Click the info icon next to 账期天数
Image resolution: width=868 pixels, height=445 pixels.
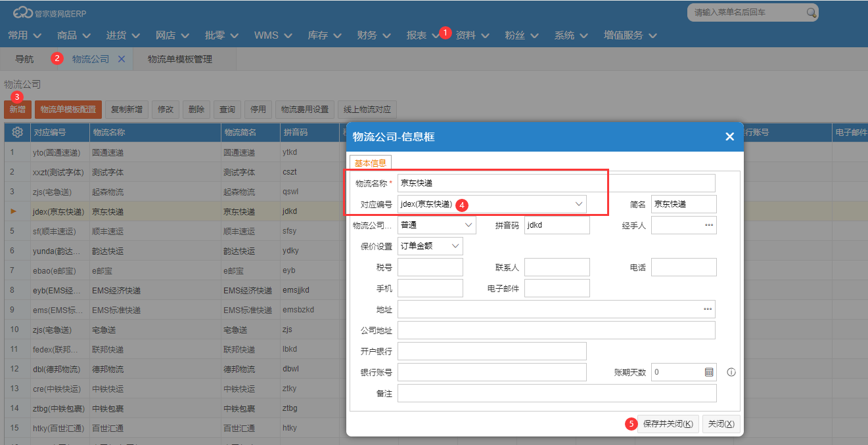click(731, 372)
